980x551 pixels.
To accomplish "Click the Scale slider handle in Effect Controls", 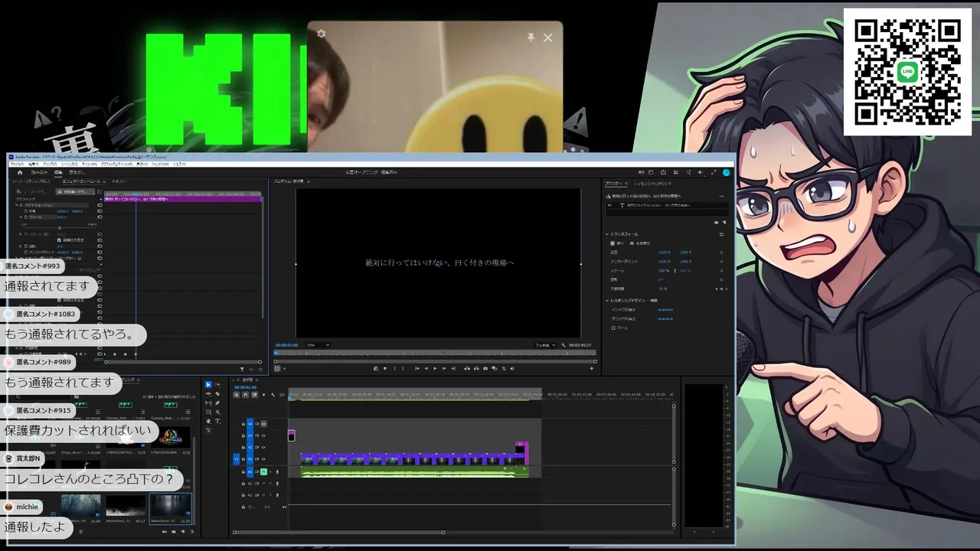I will [60, 228].
